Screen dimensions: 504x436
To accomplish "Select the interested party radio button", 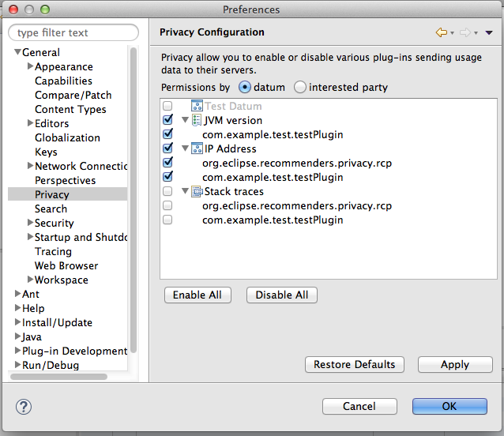I will [300, 87].
